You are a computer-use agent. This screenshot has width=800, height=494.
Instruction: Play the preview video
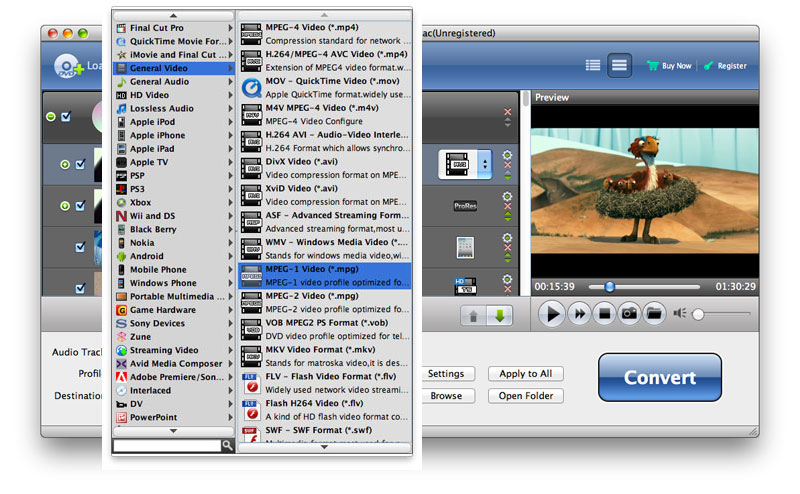click(x=551, y=314)
